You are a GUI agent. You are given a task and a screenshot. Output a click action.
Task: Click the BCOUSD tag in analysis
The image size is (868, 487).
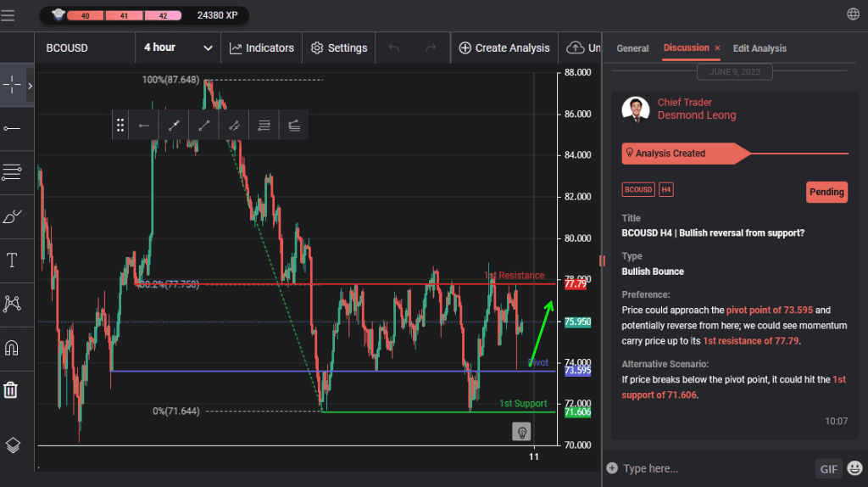(x=638, y=189)
